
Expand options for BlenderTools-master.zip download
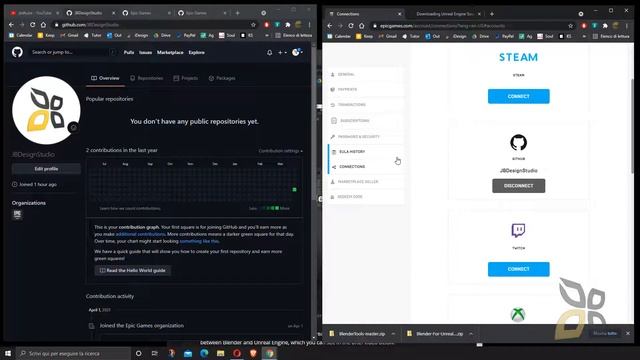tap(393, 333)
